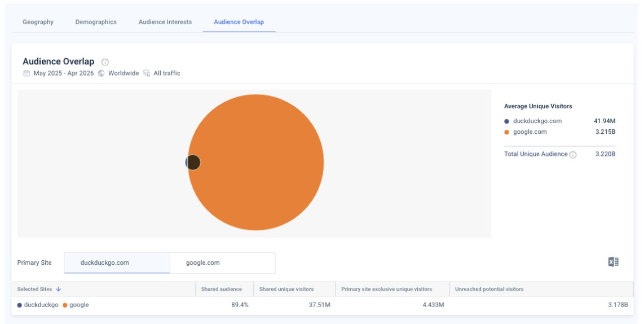The image size is (644, 324).
Task: Set duckduckgo.com as Primary Site
Action: [117, 262]
